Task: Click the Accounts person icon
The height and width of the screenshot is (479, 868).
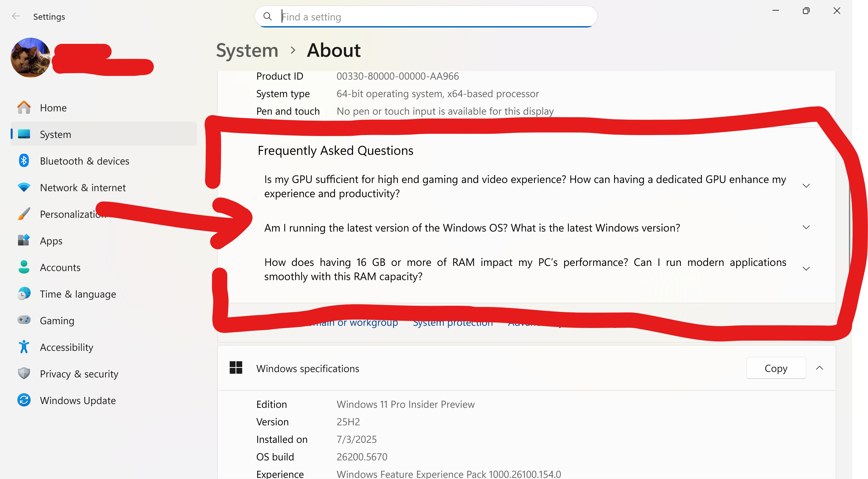Action: pos(24,267)
